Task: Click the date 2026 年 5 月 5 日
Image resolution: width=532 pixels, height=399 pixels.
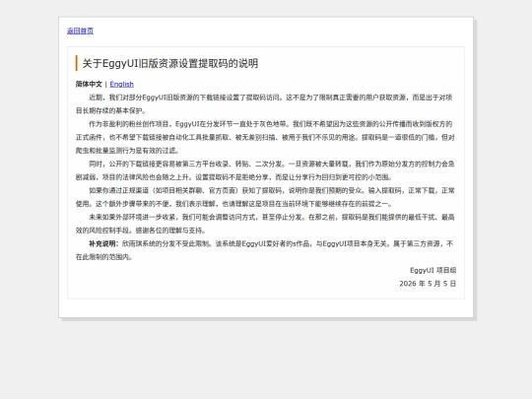Action: [x=428, y=284]
